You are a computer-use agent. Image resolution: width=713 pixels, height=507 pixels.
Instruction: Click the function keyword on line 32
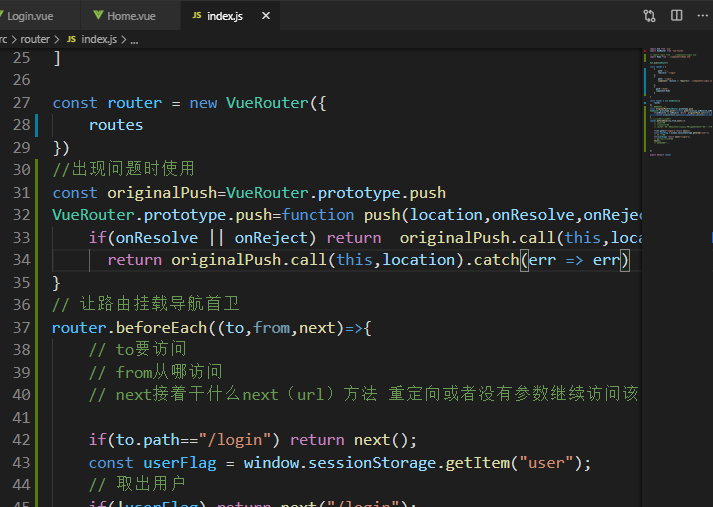pos(317,215)
